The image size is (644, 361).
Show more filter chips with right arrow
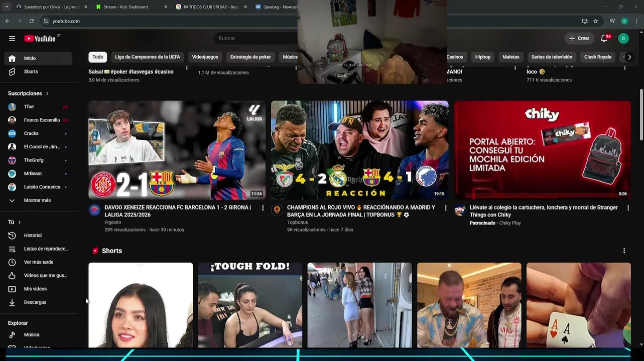pos(629,57)
